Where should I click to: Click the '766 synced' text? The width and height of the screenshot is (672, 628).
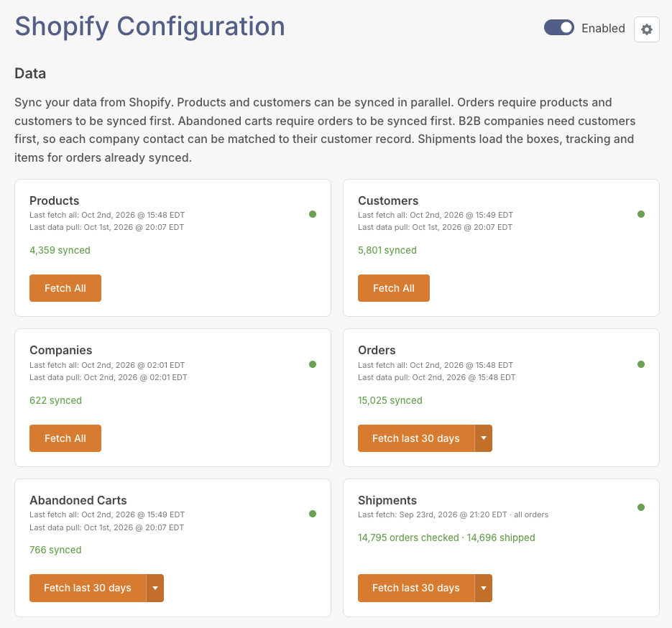coord(55,550)
